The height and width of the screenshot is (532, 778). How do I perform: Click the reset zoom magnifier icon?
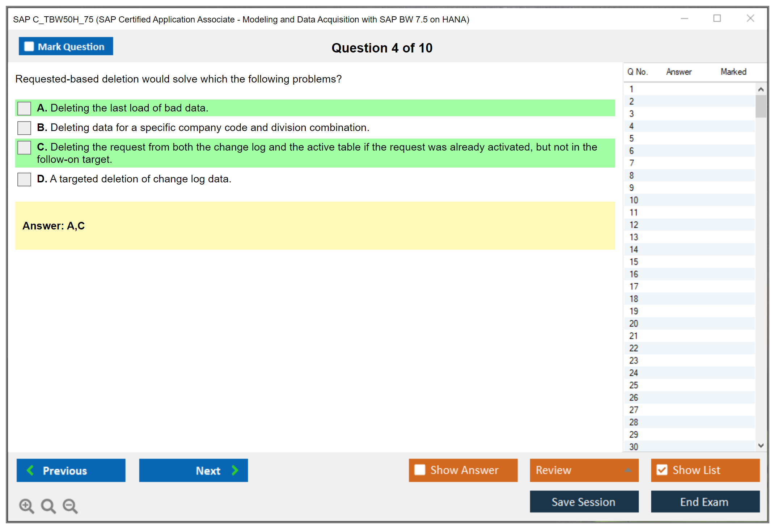48,506
